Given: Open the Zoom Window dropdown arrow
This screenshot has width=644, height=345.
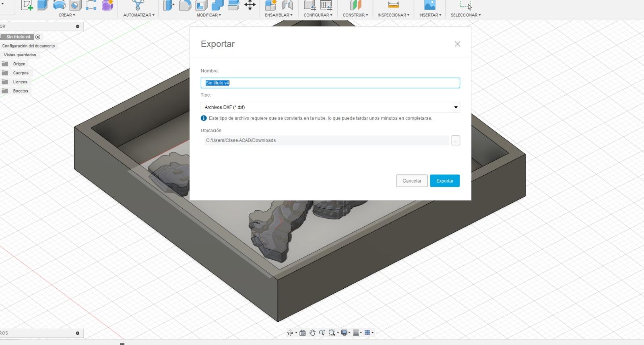Looking at the screenshot, I should click(338, 333).
